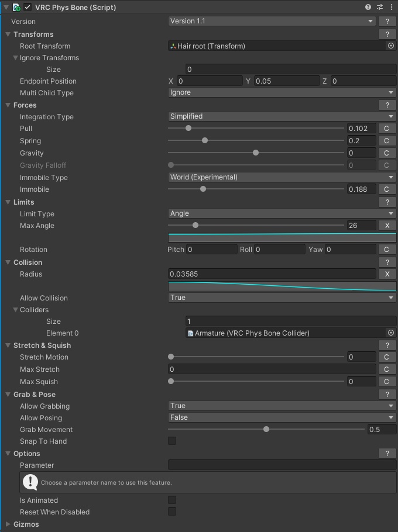Click the Element 0 collider object picker
This screenshot has height=532, width=398.
point(391,333)
